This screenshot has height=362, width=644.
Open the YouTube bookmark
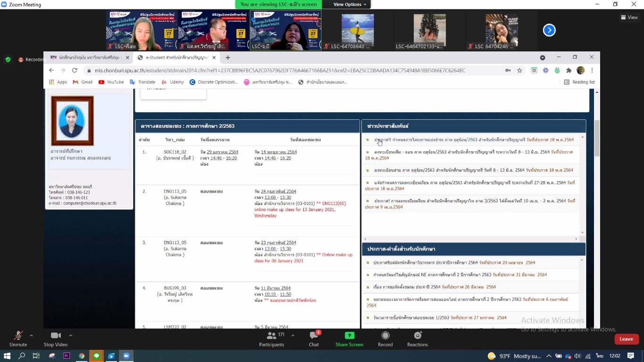[x=111, y=82]
